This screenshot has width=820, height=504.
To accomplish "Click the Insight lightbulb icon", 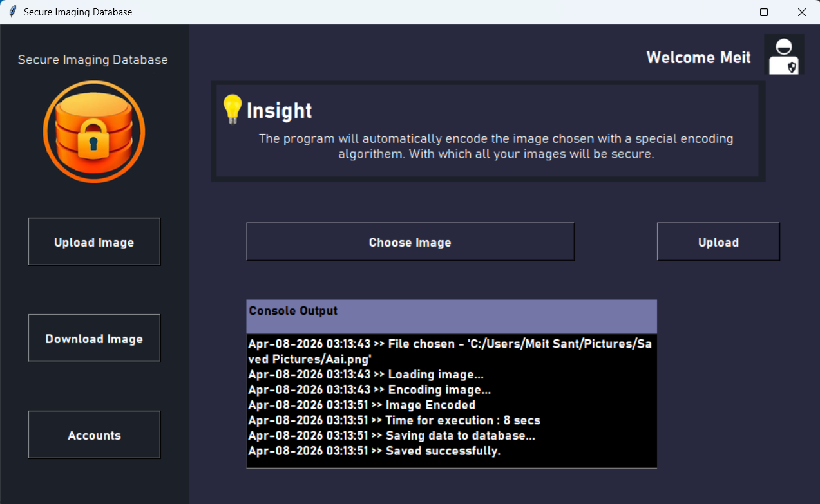I will point(232,109).
